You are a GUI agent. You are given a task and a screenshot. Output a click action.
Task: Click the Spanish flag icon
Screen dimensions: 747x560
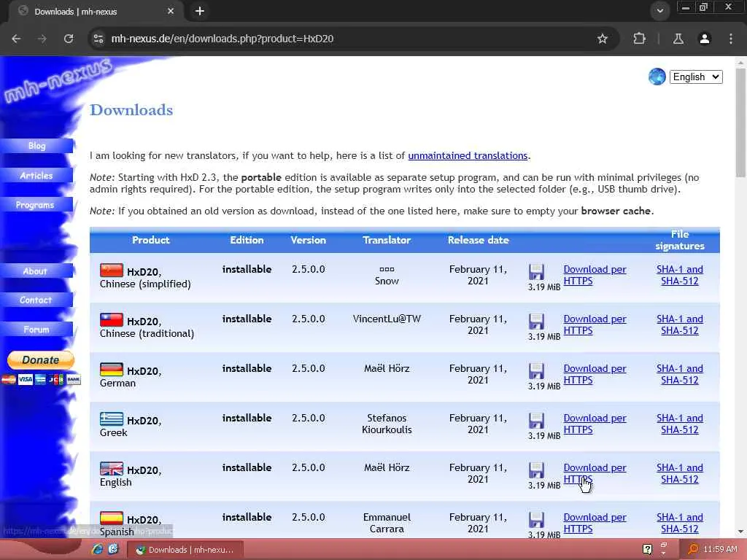click(x=112, y=518)
